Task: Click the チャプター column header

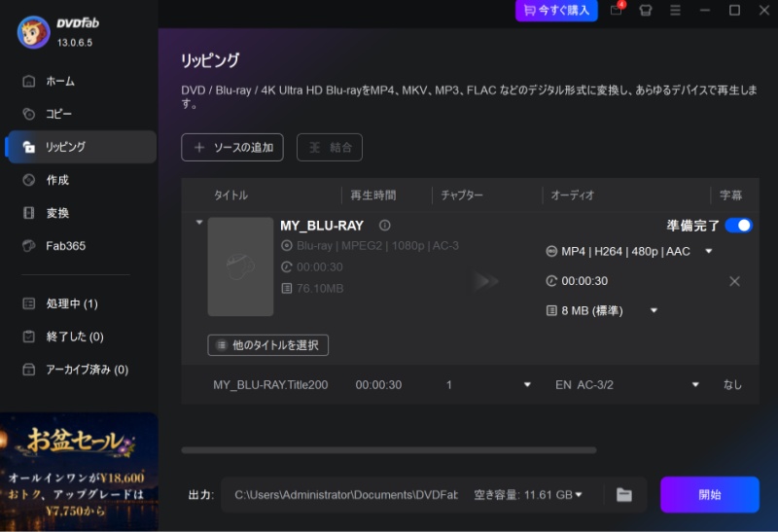Action: click(462, 195)
